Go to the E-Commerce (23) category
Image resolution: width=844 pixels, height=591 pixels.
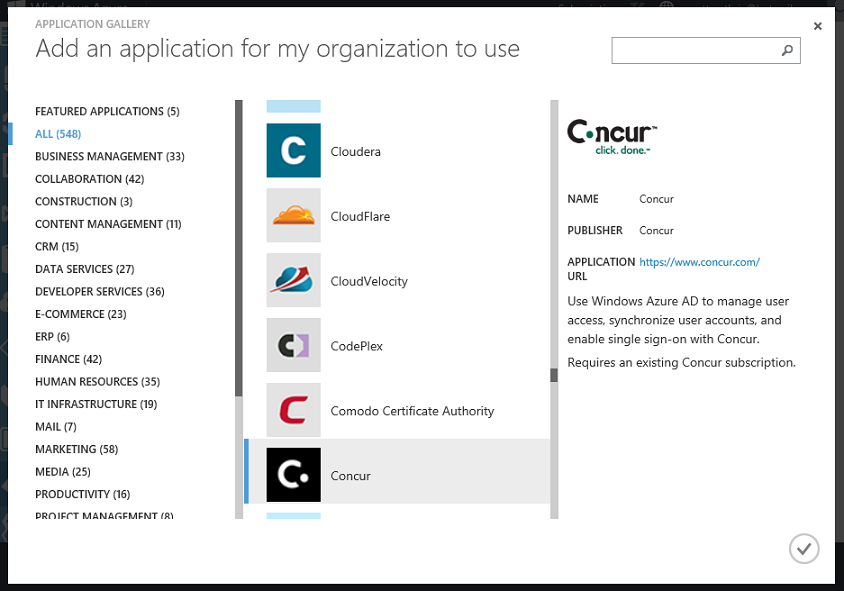(81, 314)
